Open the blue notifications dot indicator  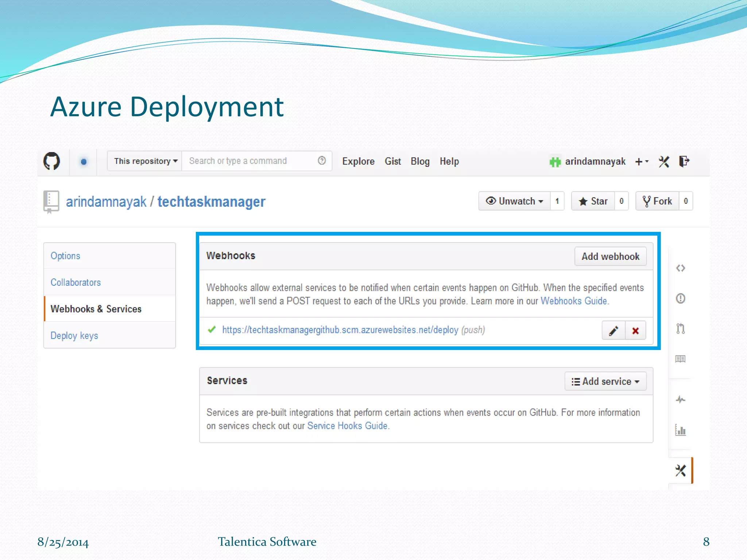84,162
